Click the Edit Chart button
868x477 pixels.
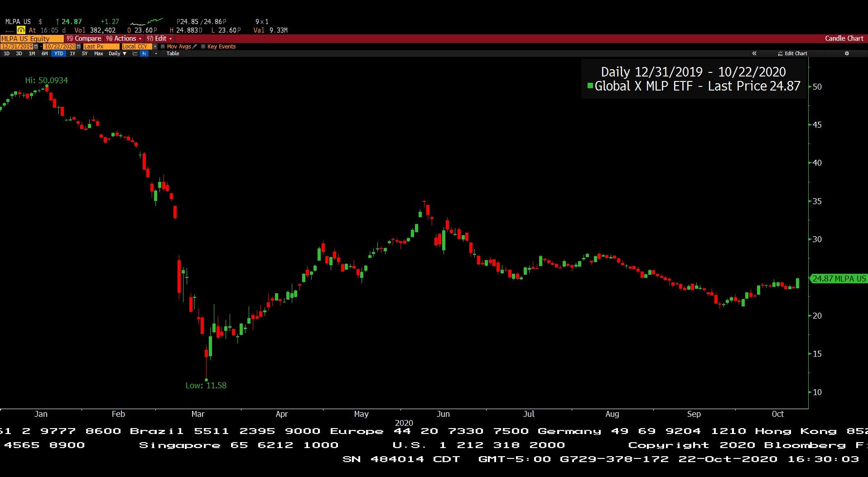[x=792, y=53]
